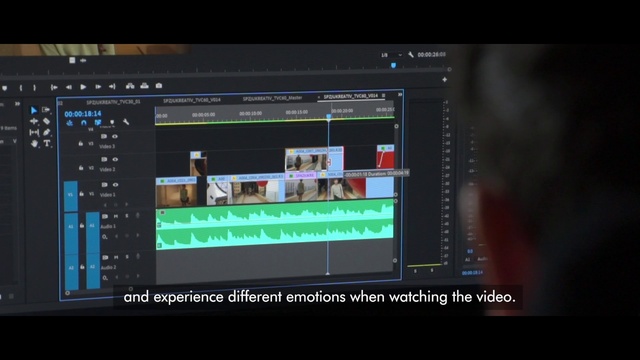The width and height of the screenshot is (640, 360).
Task: Toggle linked selection in timeline
Action: coord(98,122)
